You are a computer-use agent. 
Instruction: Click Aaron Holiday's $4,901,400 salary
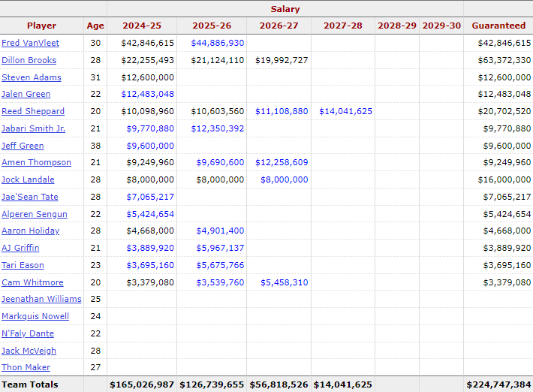click(220, 231)
